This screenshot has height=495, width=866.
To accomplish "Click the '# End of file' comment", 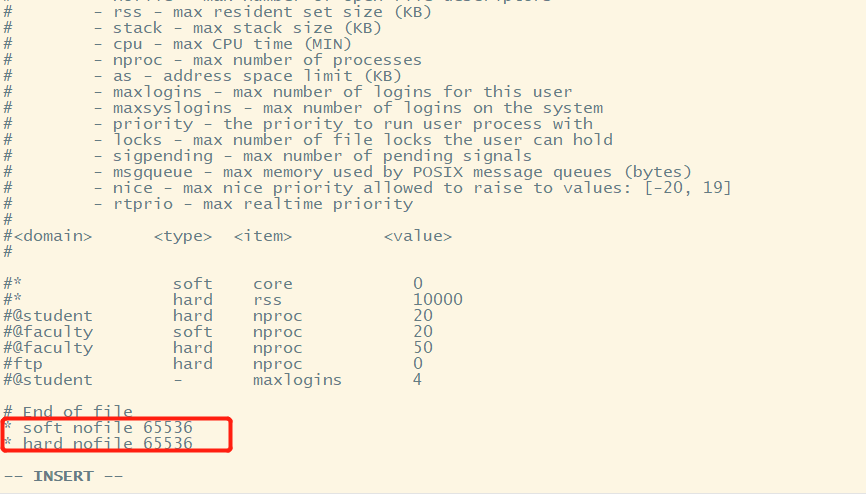I will [x=68, y=412].
